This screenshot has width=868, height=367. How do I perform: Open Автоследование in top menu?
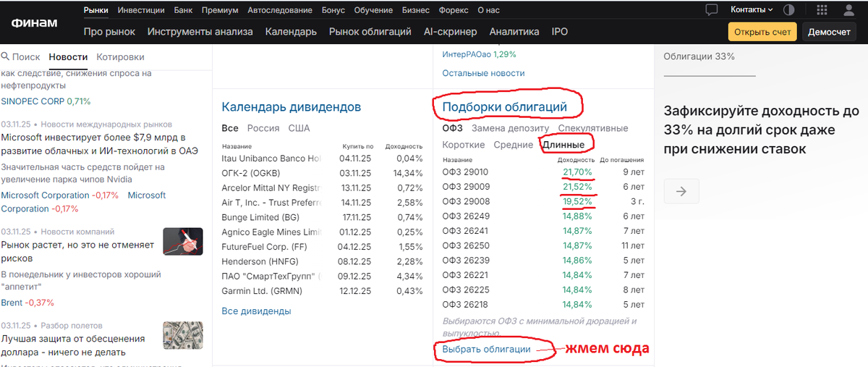(x=280, y=10)
